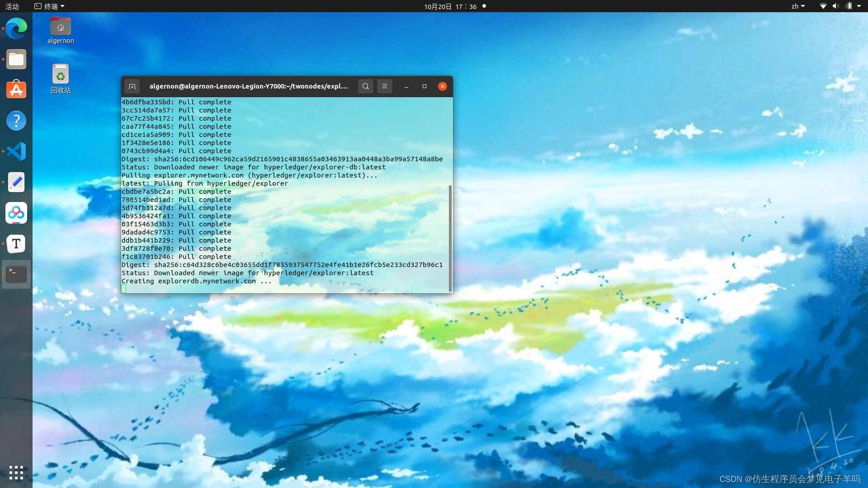Launch Microsoft Edge from dock
This screenshot has width=868, height=488.
pos(16,29)
